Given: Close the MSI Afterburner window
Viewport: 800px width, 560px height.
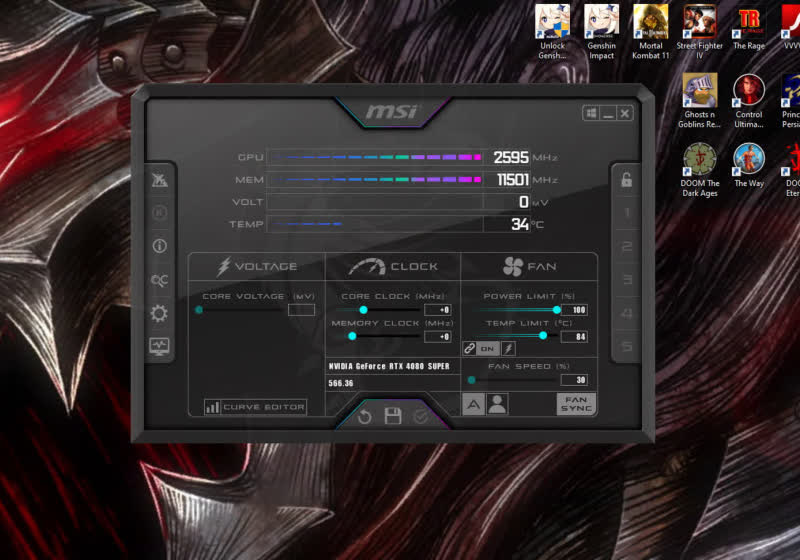Looking at the screenshot, I should [625, 113].
